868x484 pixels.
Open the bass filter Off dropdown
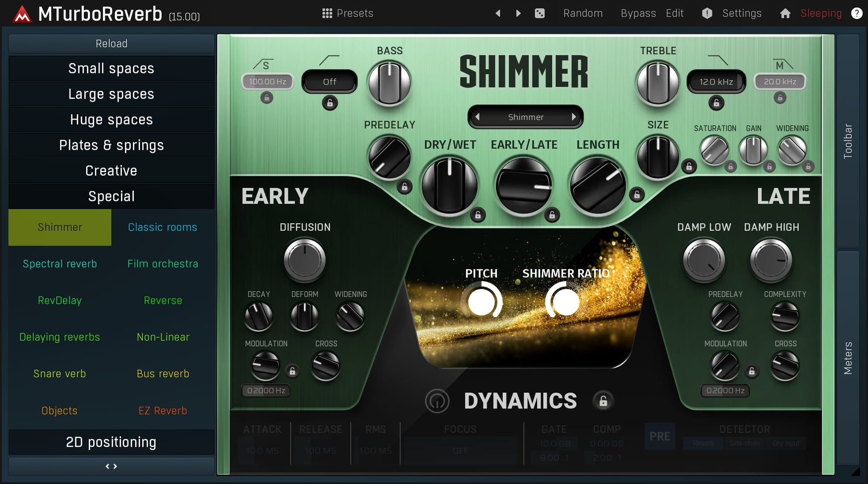click(329, 82)
